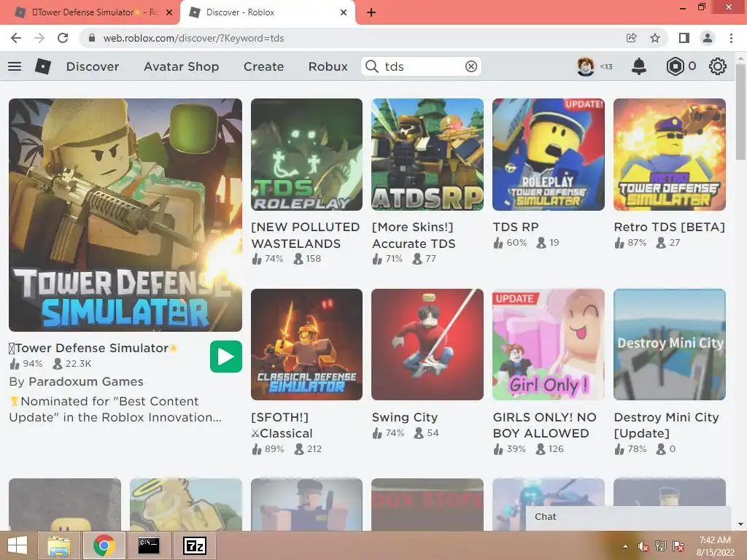
Task: Open the Retro Tower Defense Simulator thumbnail
Action: point(670,155)
